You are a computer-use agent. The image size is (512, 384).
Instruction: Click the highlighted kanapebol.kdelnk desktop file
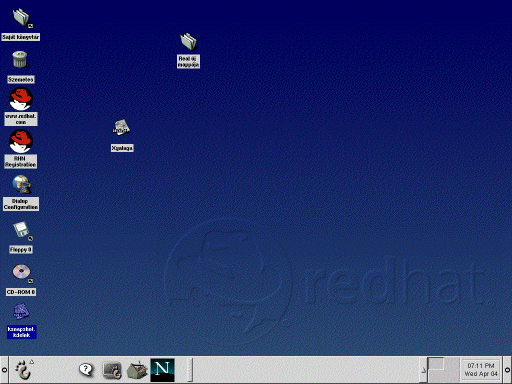21,321
